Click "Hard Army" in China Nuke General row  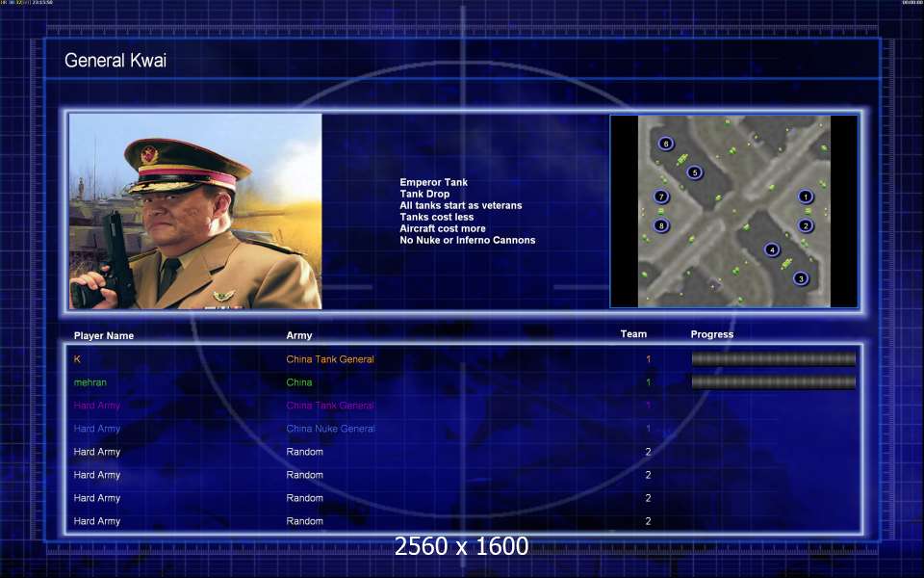[x=96, y=429]
